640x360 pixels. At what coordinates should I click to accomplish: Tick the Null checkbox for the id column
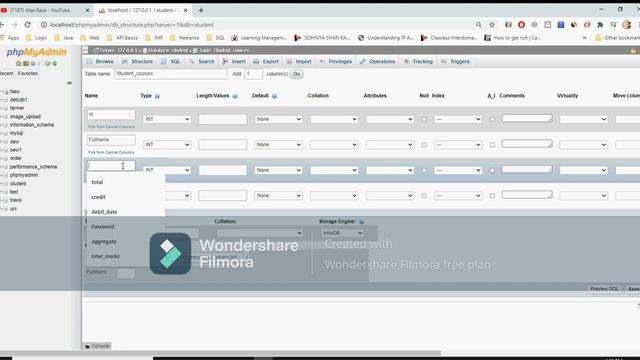tap(424, 120)
